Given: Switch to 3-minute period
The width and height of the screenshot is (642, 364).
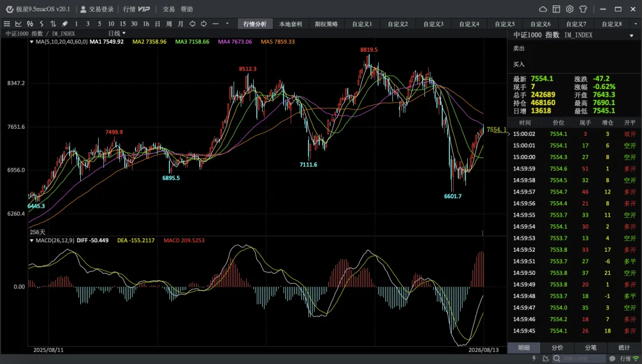Looking at the screenshot, I should click(x=87, y=24).
